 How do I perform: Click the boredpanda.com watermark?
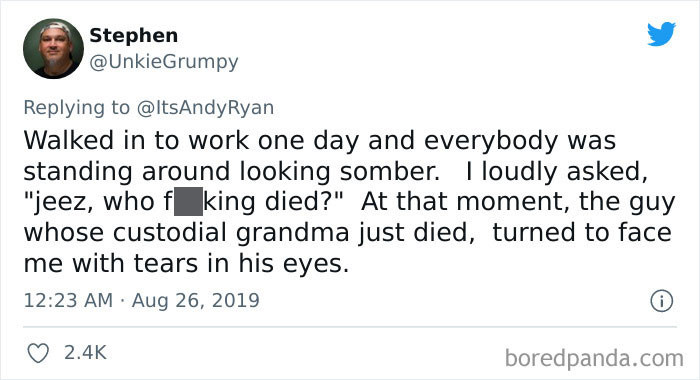(594, 358)
